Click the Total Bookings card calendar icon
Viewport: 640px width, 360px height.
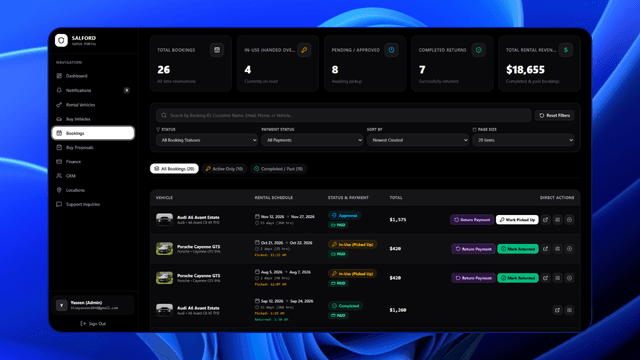[217, 50]
